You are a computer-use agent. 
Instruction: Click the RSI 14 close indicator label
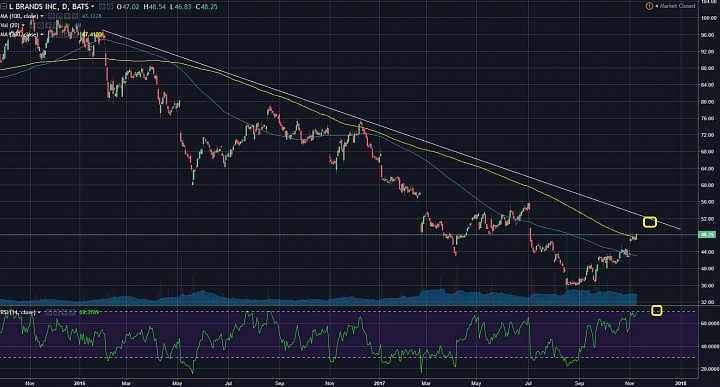[x=17, y=312]
